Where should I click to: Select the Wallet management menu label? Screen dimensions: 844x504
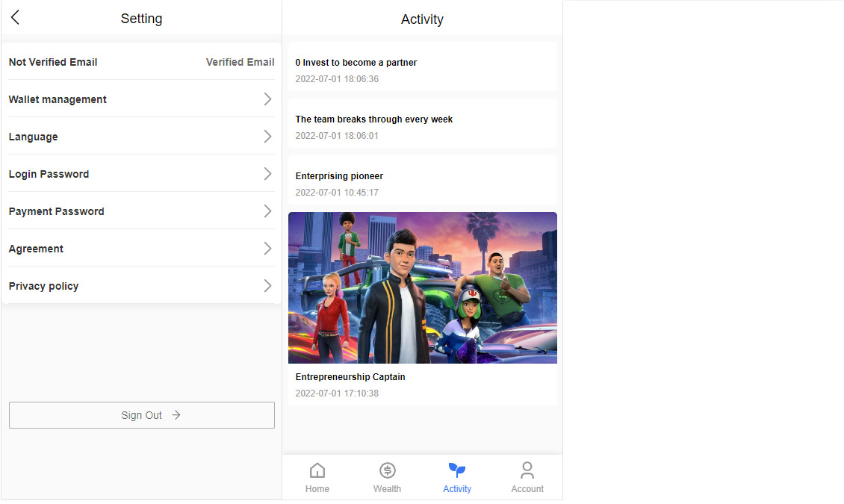point(58,99)
